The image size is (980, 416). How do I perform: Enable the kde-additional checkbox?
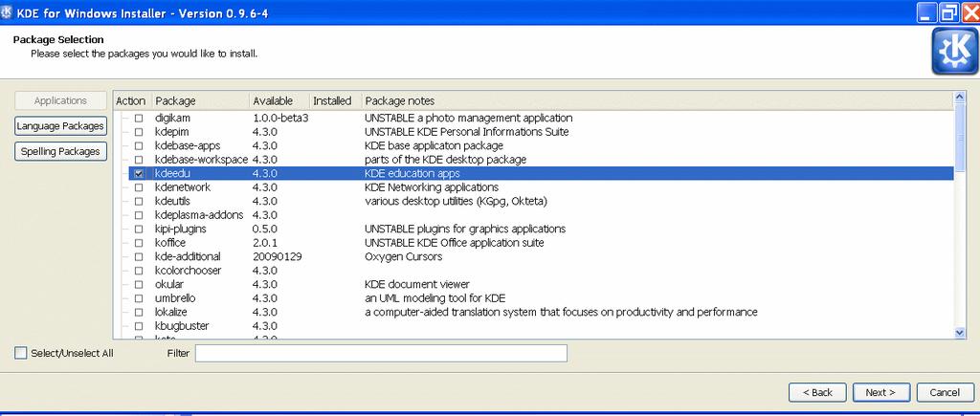tap(139, 256)
